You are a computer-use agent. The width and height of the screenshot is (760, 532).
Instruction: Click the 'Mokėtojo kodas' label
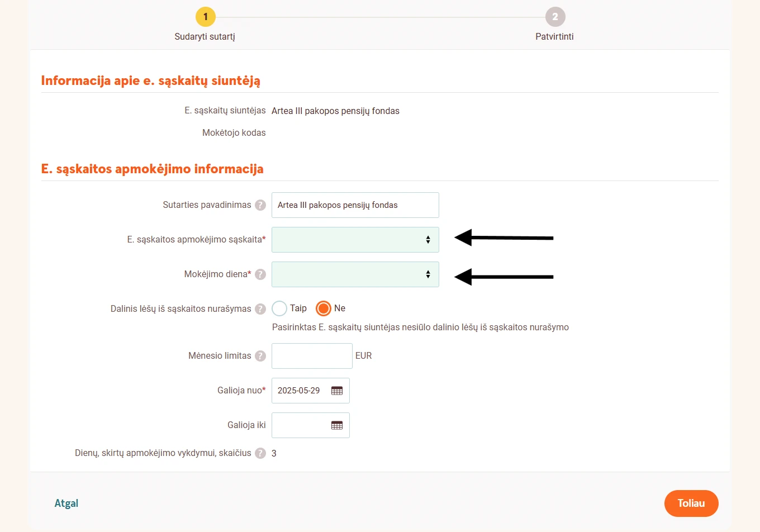point(234,133)
